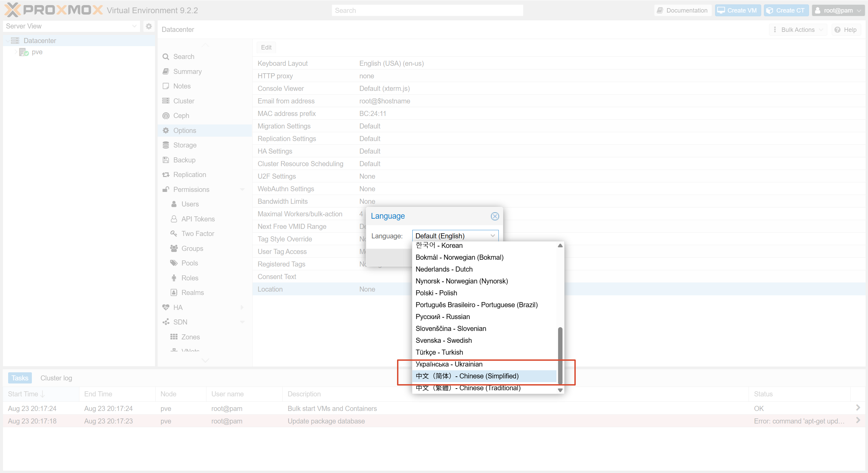868x473 pixels.
Task: Select Polski - Polish language
Action: pos(484,293)
